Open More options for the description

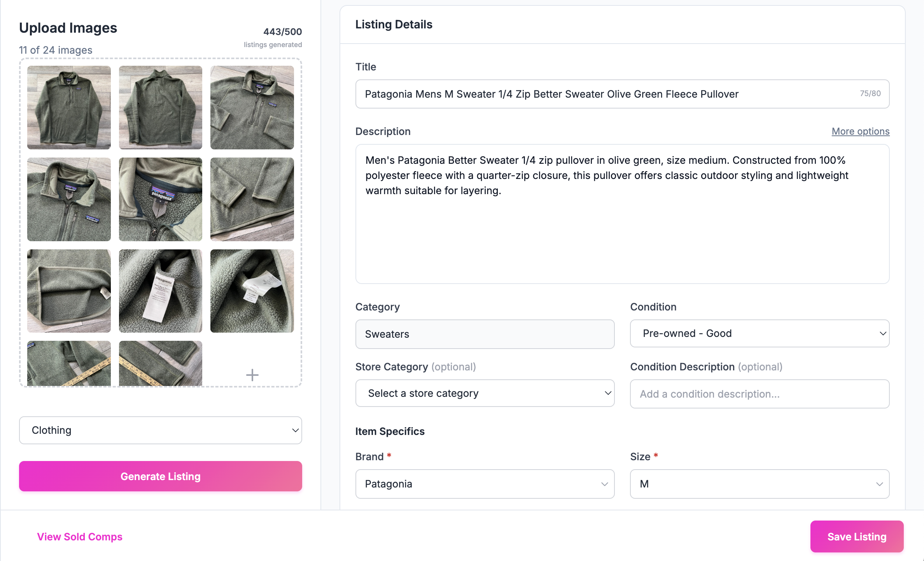pyautogui.click(x=860, y=131)
